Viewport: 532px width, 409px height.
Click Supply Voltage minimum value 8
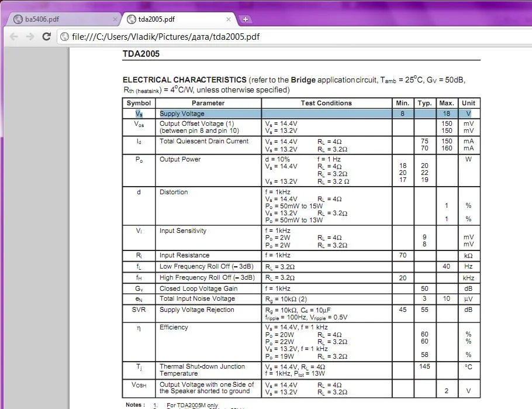pyautogui.click(x=402, y=114)
